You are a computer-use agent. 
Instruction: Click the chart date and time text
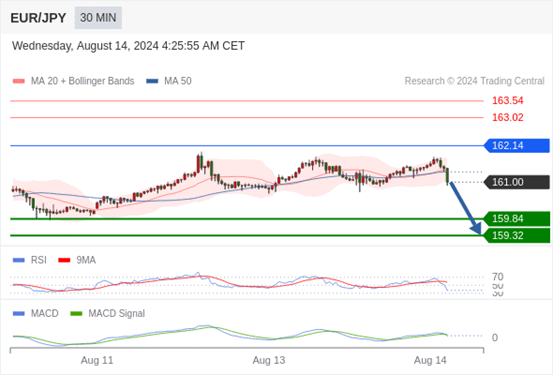(x=128, y=46)
